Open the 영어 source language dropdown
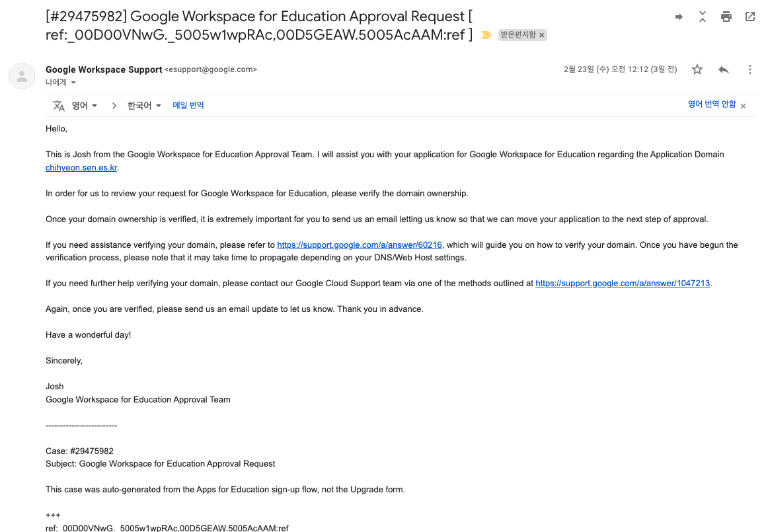This screenshot has height=532, width=766. [85, 106]
